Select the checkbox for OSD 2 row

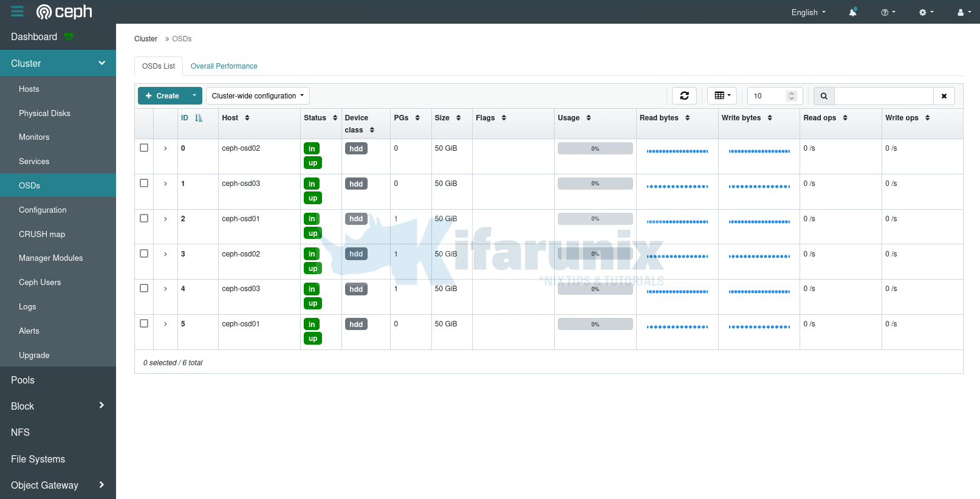[x=144, y=218]
